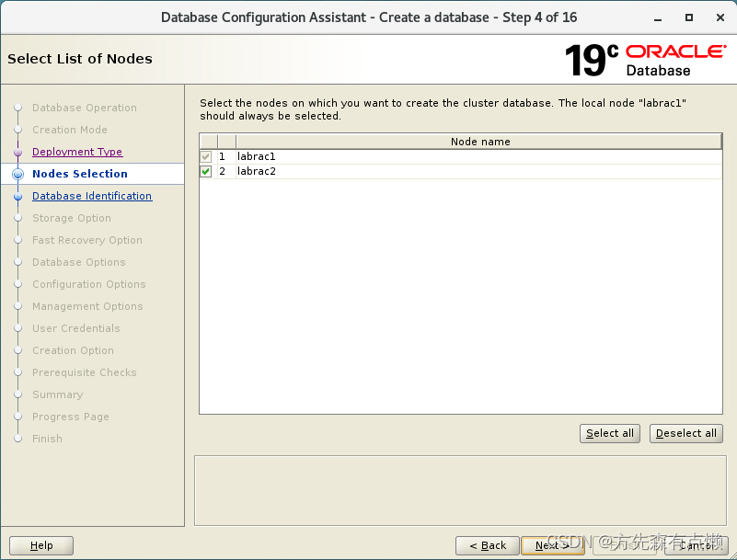Click the Select all button
This screenshot has height=560, width=737.
(610, 433)
